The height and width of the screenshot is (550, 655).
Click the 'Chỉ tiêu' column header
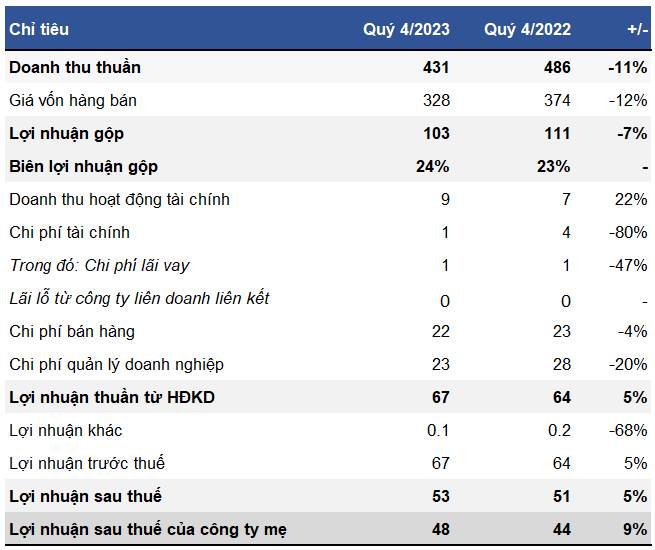tap(39, 29)
